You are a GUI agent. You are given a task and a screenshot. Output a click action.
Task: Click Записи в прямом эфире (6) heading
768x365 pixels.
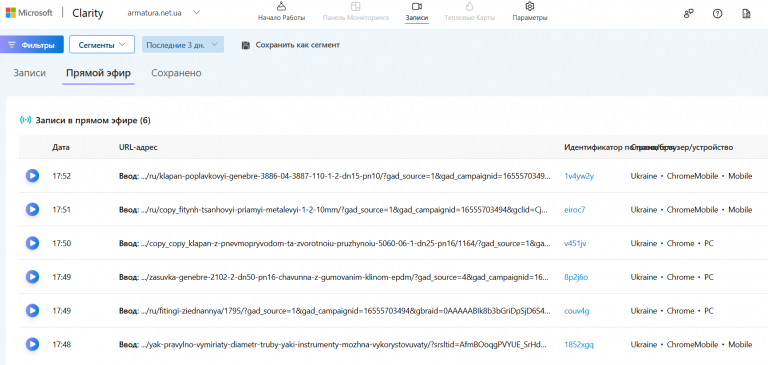pyautogui.click(x=93, y=121)
